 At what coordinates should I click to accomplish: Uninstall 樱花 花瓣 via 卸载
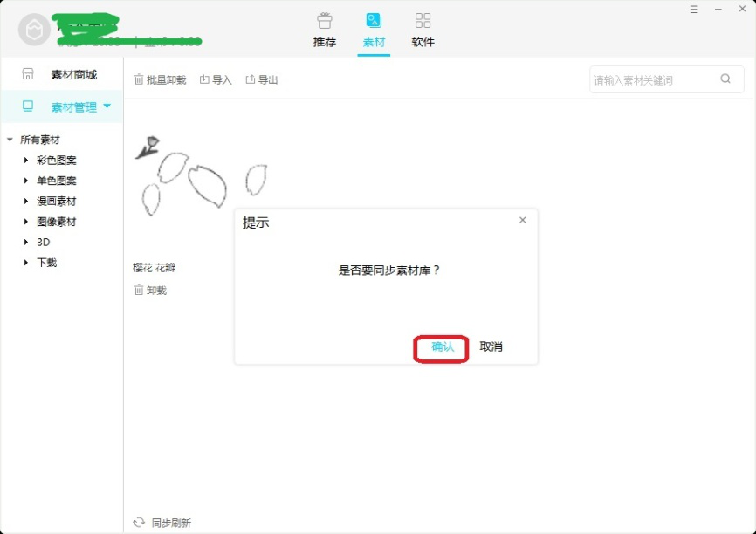tap(150, 291)
